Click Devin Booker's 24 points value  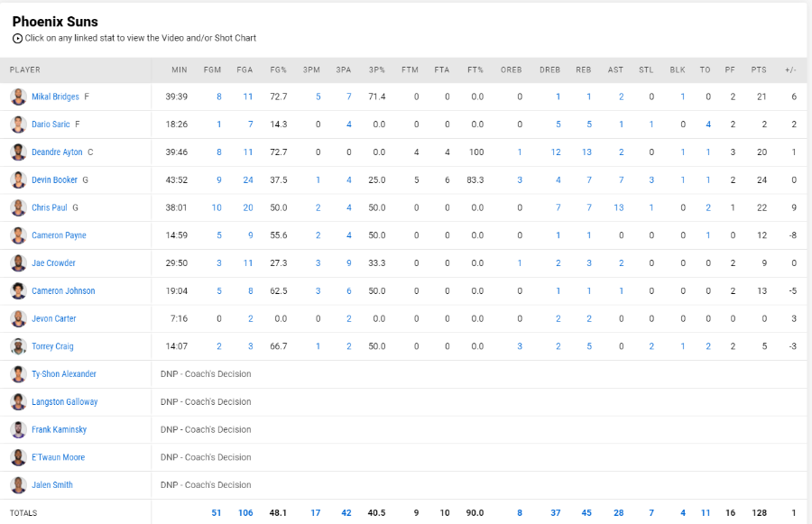click(761, 180)
